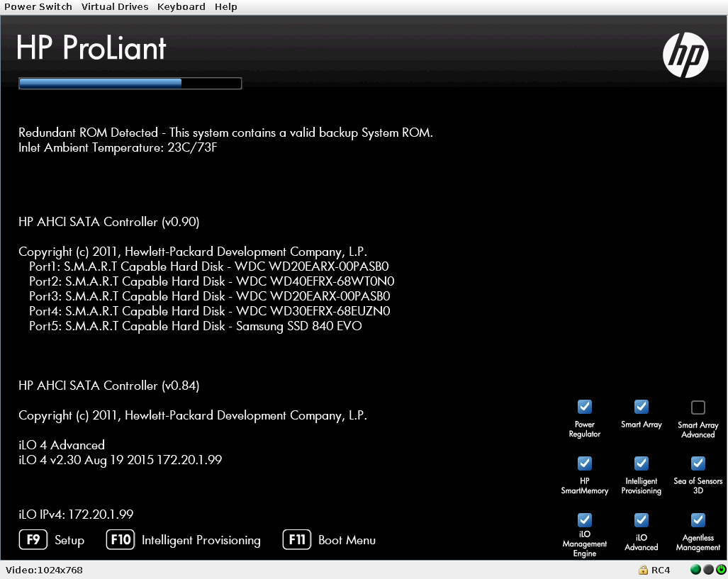Click the Intelligent Provisioning checkbox
728x579 pixels.
click(x=642, y=463)
